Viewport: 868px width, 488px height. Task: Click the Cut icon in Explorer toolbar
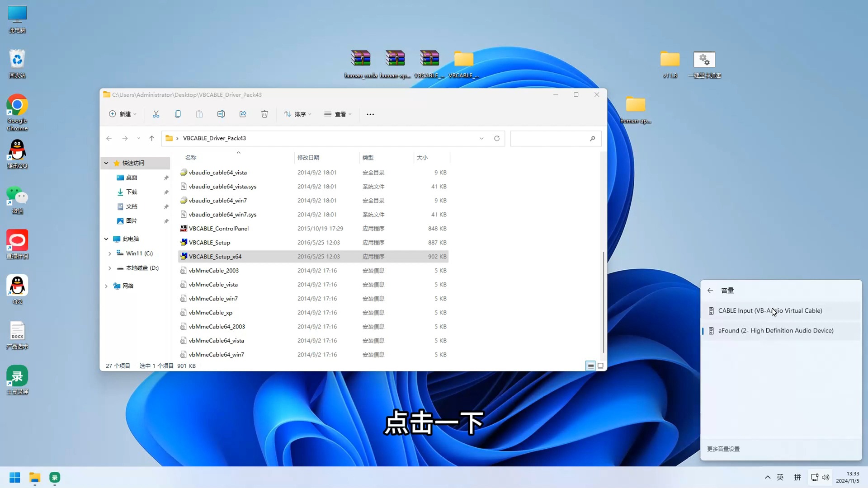coord(156,114)
